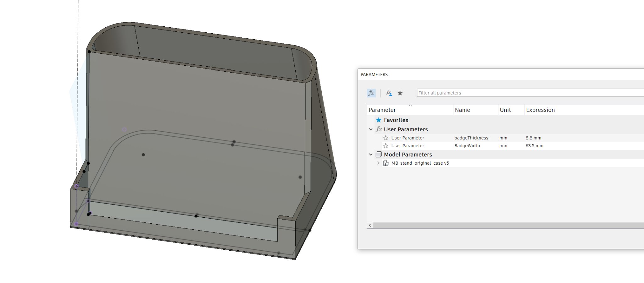The height and width of the screenshot is (283, 644).
Task: Click the Unit column header
Action: tap(505, 110)
